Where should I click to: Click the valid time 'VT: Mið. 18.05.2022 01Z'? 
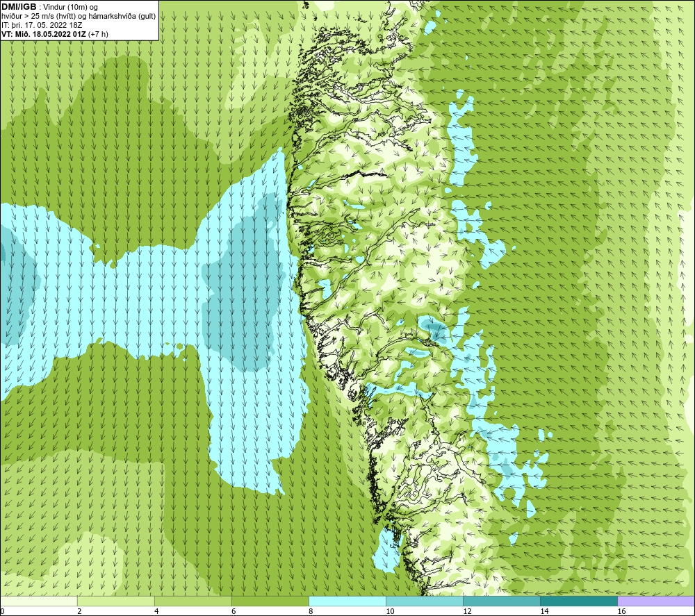[x=44, y=33]
